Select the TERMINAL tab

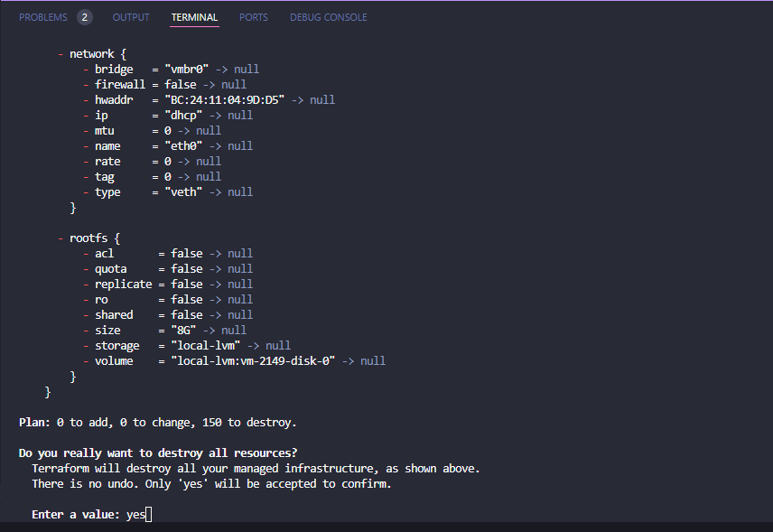(194, 17)
